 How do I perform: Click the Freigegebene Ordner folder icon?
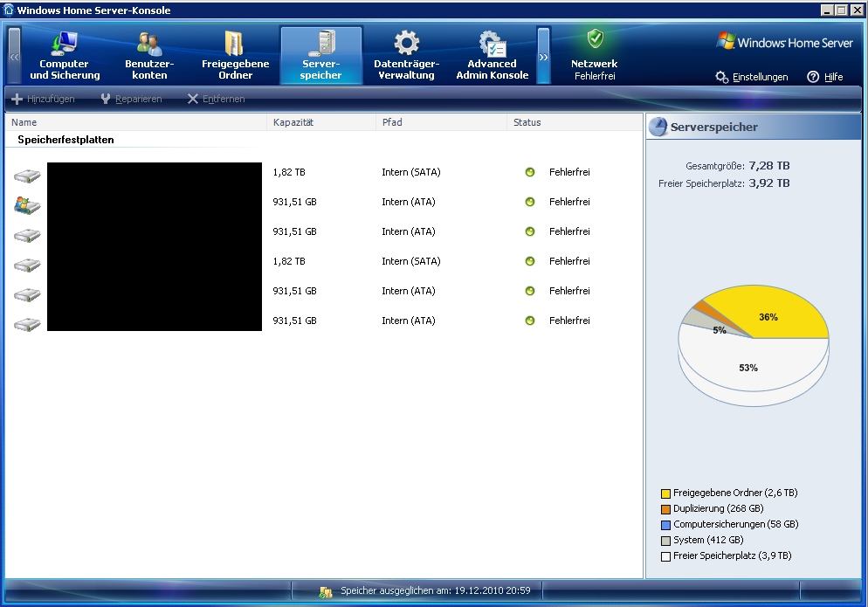point(235,43)
